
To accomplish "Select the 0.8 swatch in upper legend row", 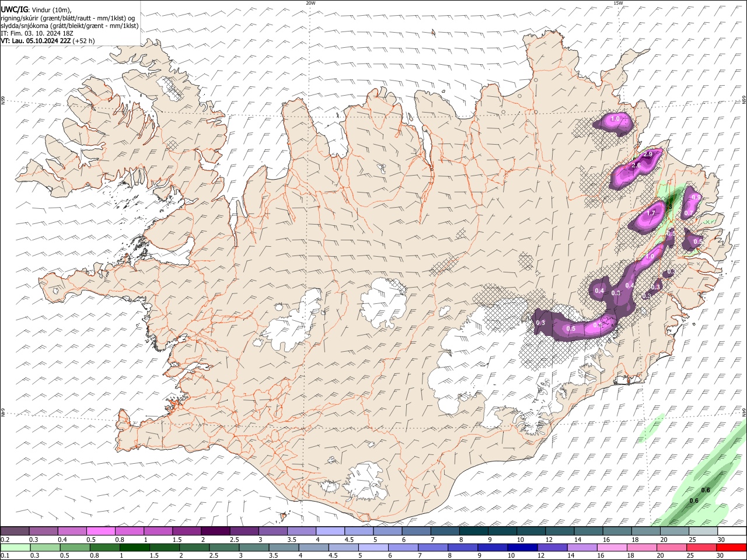I will pos(130,531).
